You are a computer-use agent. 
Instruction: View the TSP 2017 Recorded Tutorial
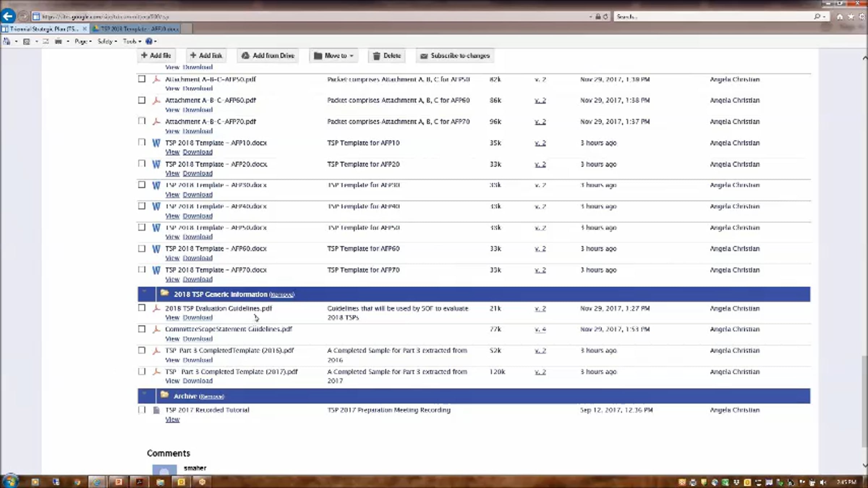pyautogui.click(x=173, y=420)
